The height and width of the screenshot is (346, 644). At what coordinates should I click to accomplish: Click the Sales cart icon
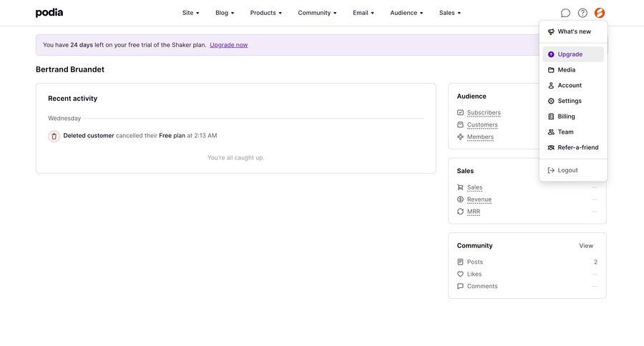click(x=460, y=187)
